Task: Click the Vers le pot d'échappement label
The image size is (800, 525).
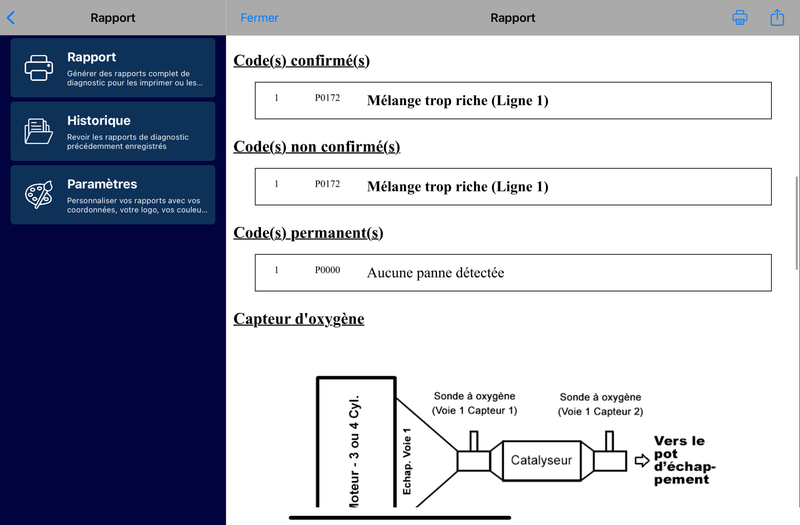Action: (x=684, y=460)
